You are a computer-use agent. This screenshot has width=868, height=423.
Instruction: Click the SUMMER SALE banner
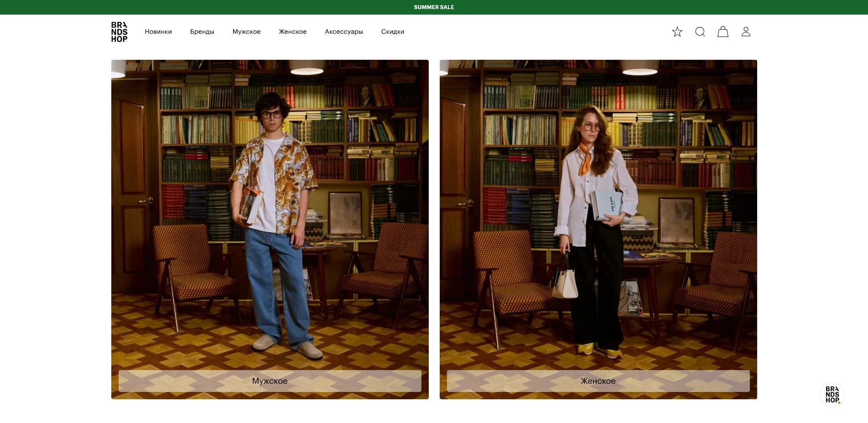click(x=434, y=7)
